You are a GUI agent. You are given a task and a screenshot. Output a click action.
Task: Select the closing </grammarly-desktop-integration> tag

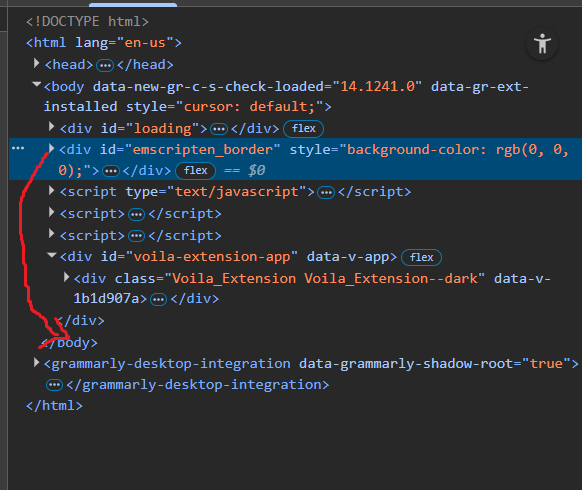pyautogui.click(x=197, y=385)
